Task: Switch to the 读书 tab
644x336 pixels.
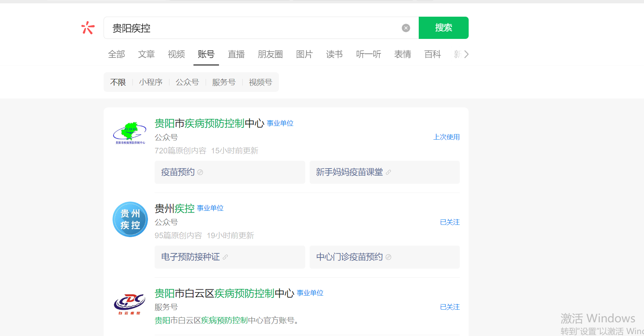Action: tap(334, 54)
